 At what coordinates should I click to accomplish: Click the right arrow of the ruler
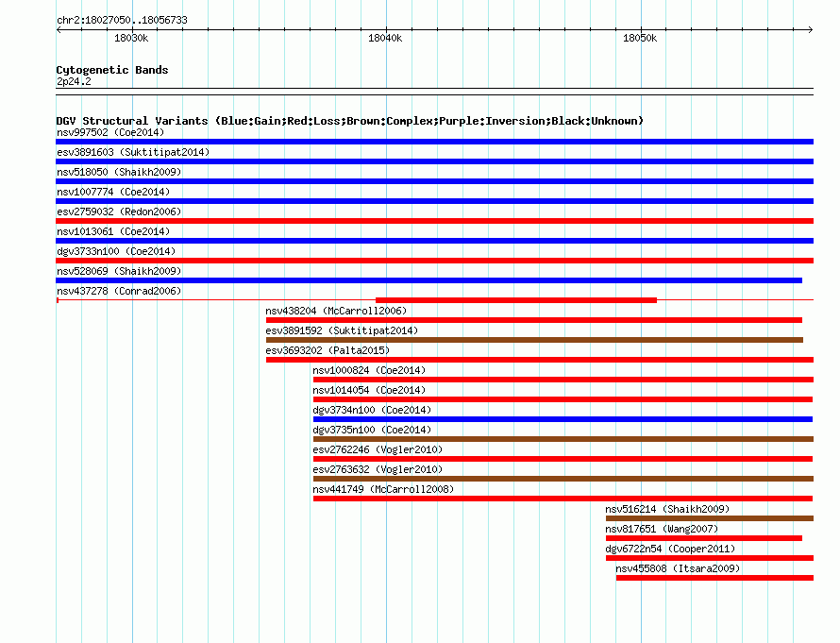[x=811, y=30]
